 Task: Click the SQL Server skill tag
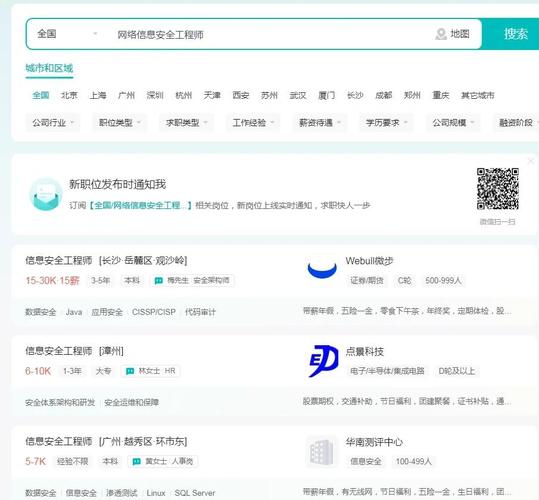(x=195, y=493)
